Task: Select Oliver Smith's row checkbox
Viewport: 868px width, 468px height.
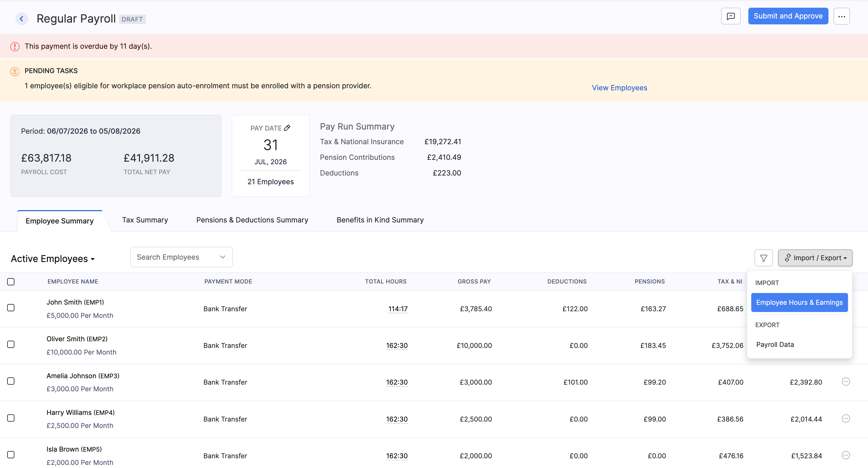Action: (11, 344)
